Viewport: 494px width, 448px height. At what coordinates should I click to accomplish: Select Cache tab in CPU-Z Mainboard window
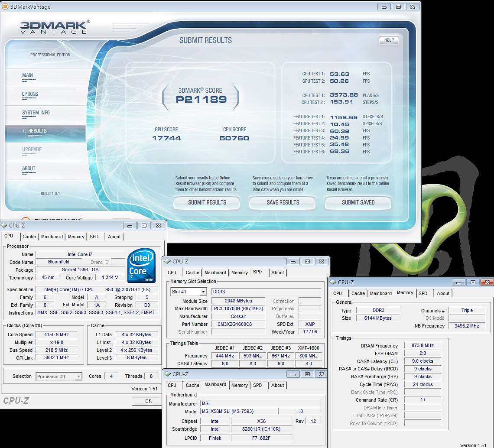point(192,385)
